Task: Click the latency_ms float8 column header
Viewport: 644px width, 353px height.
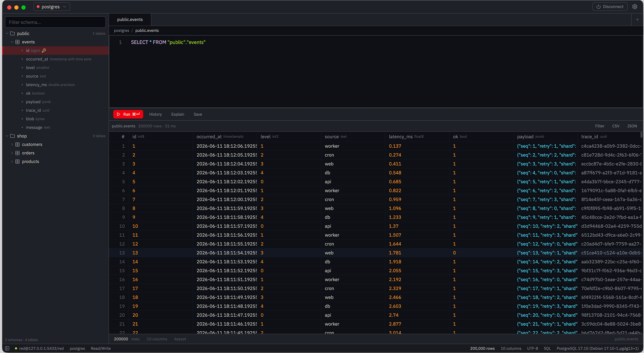Action: click(418, 137)
